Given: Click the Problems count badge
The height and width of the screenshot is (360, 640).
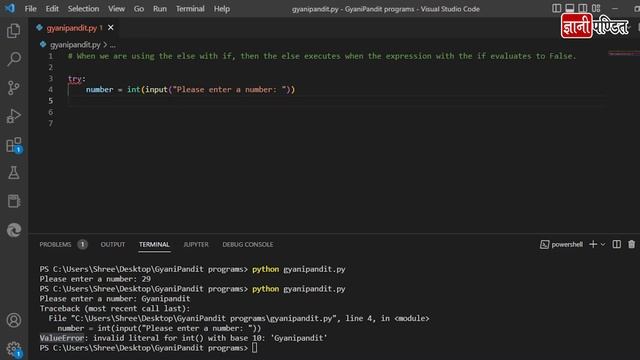Looking at the screenshot, I should point(82,244).
